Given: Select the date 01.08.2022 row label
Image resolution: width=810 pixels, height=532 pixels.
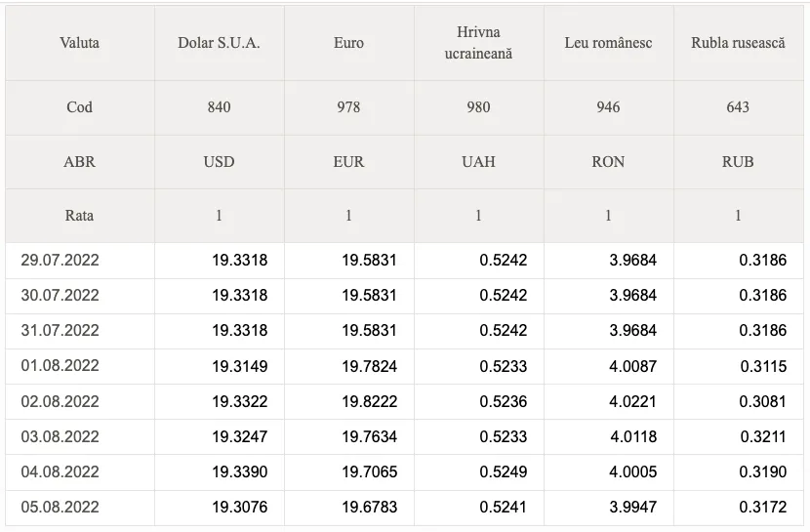Looking at the screenshot, I should (x=60, y=366).
